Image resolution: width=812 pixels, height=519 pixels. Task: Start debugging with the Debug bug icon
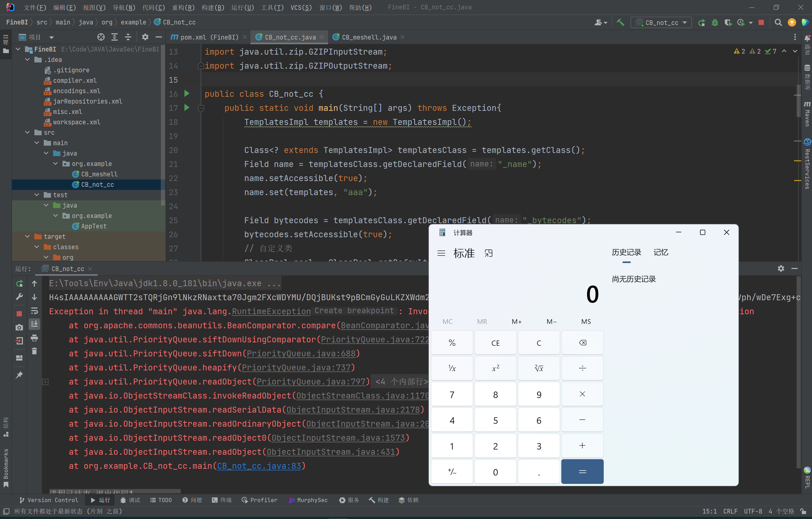pyautogui.click(x=715, y=22)
